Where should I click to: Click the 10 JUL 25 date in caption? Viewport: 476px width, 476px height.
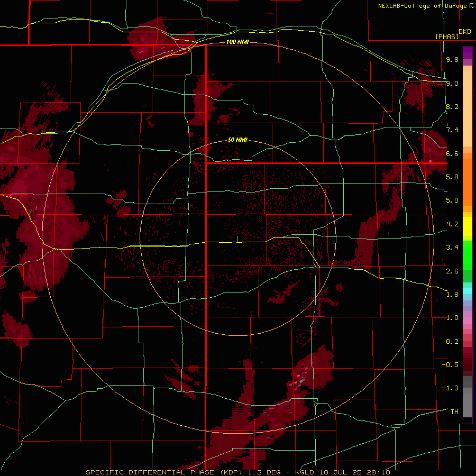tap(340, 472)
